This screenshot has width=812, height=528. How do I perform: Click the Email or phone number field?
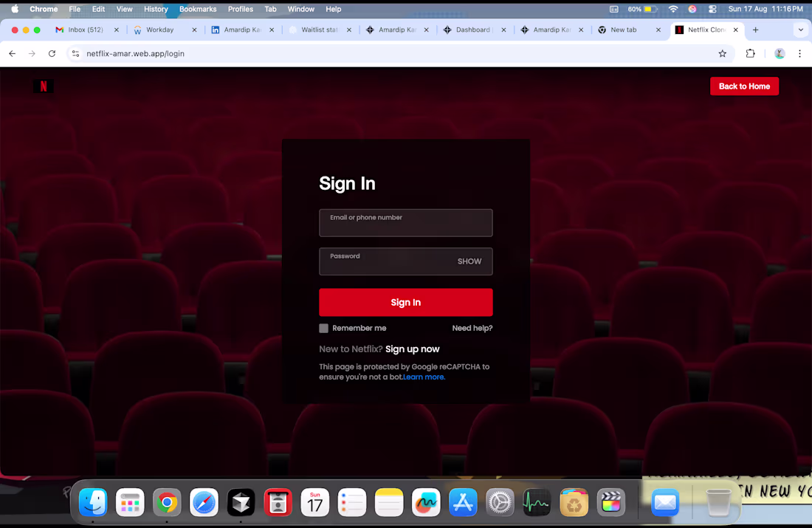click(x=405, y=222)
